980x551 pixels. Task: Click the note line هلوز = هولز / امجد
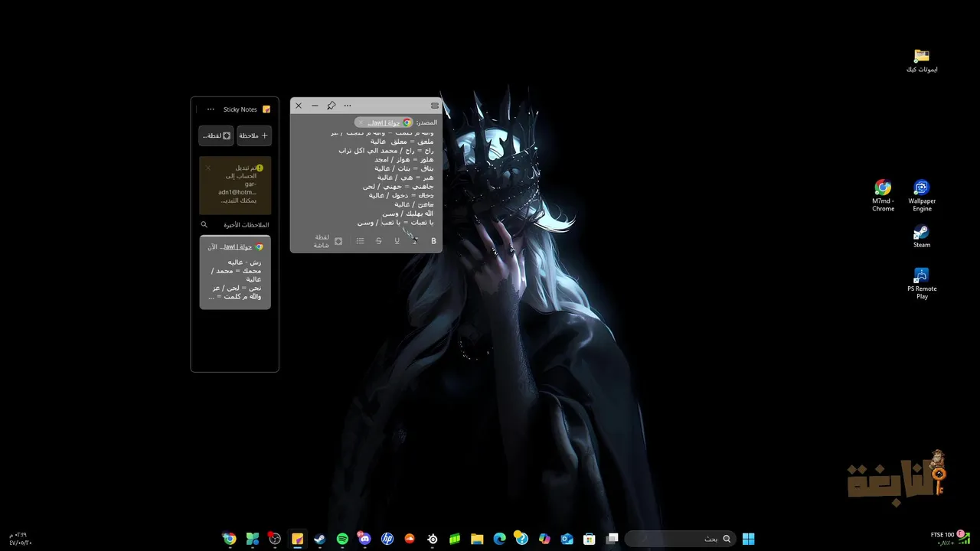(x=404, y=159)
